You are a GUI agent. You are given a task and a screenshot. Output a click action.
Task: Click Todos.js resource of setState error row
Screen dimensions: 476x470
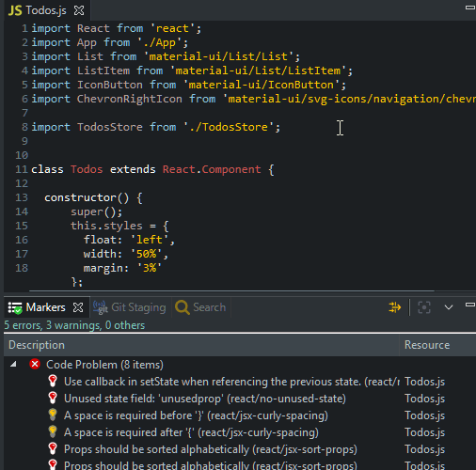[424, 382]
